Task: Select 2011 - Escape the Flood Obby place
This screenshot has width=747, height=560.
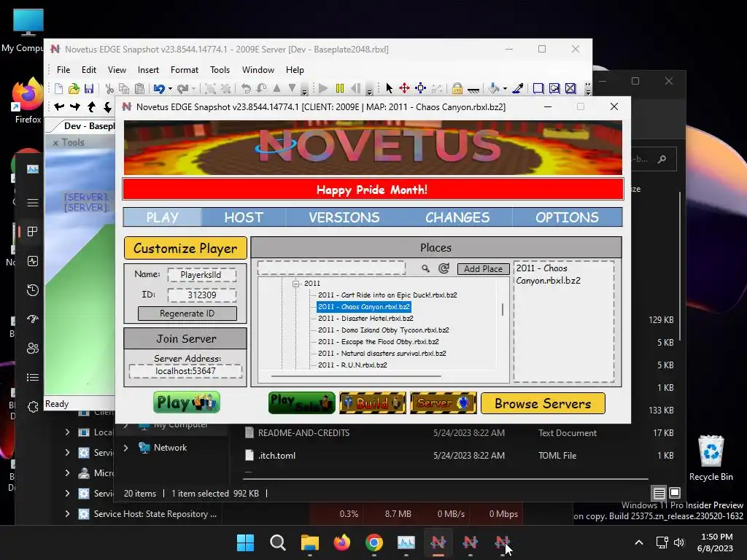Action: pyautogui.click(x=379, y=342)
